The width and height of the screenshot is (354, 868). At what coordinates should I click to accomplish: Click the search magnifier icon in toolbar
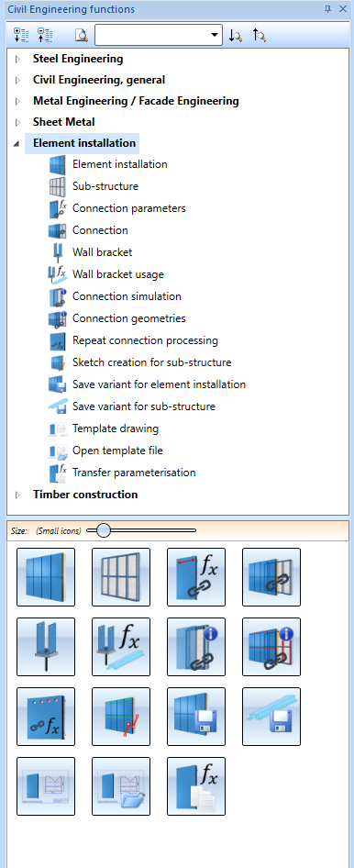(82, 36)
